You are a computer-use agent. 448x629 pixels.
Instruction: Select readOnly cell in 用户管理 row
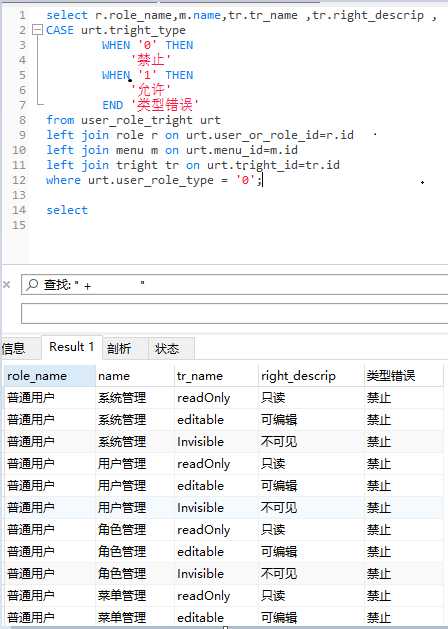(216, 464)
